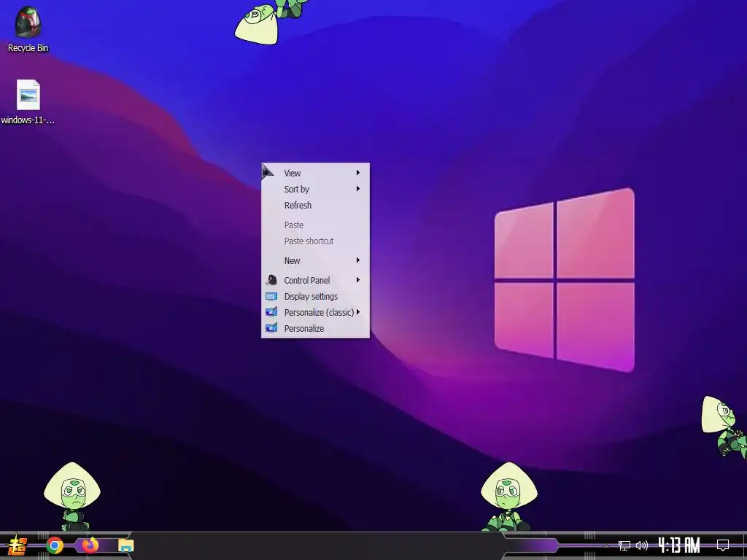
Task: Open Display settings from context menu
Action: (x=315, y=296)
